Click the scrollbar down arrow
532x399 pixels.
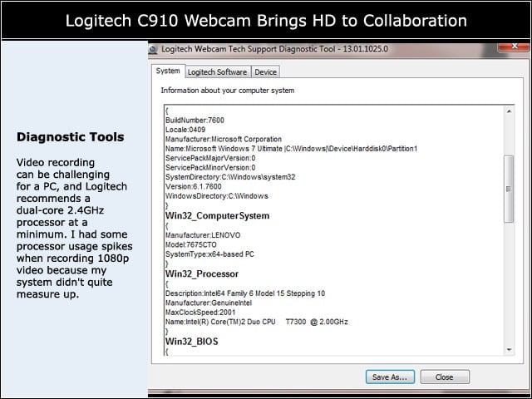point(509,349)
